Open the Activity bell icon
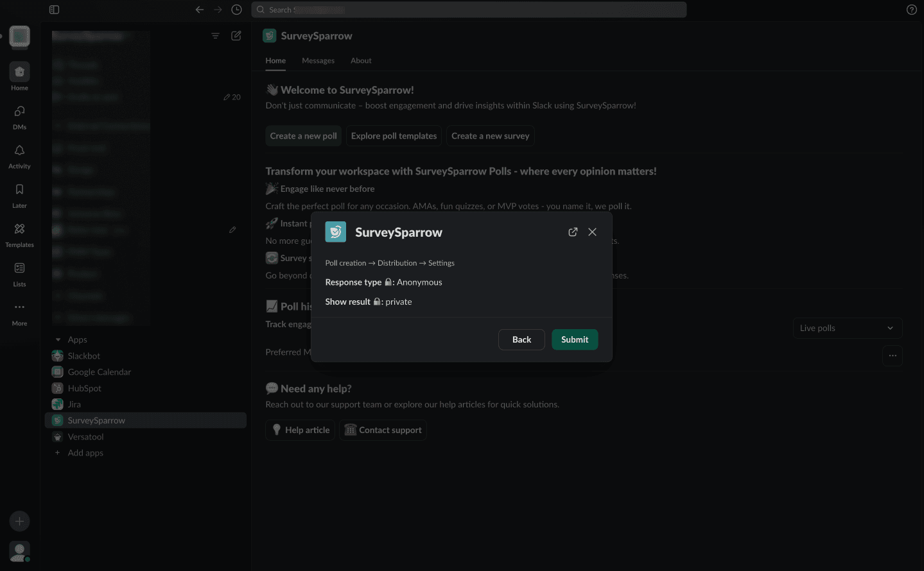 [19, 155]
